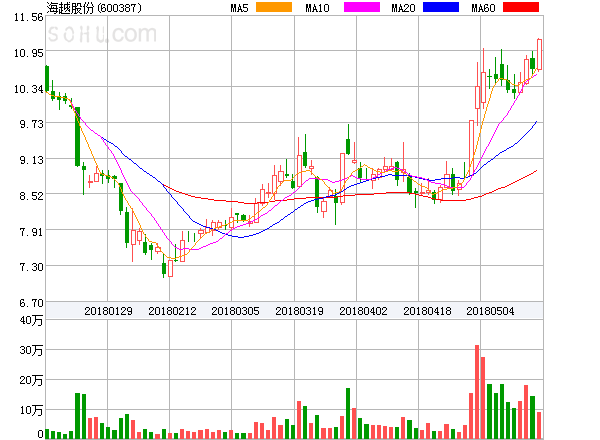Image resolution: width=600 pixels, height=440 pixels.
Task: Click the 20180504 date label
Action: coord(490,311)
